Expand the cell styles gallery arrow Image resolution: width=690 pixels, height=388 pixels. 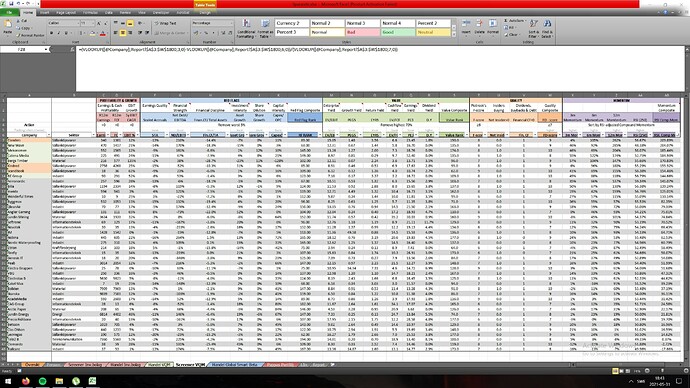[x=454, y=34]
